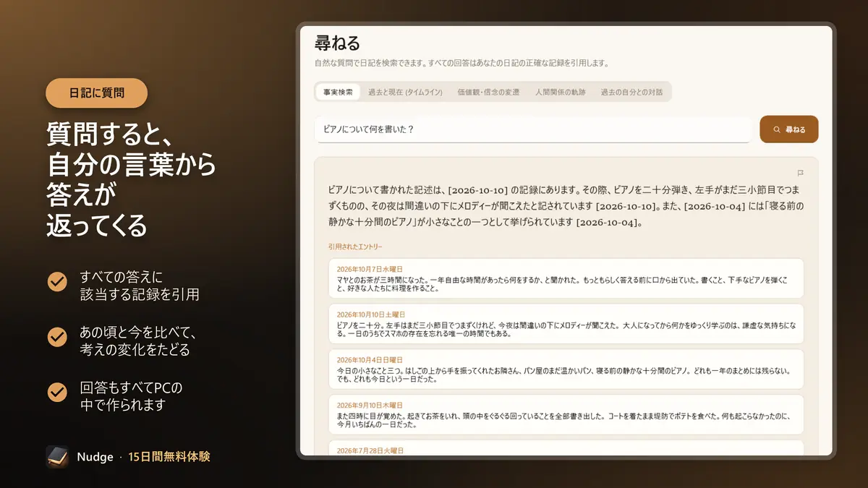Open the cited entry dated 2026年10月10日土曜日
Viewport: 868px width, 488px height.
point(566,324)
